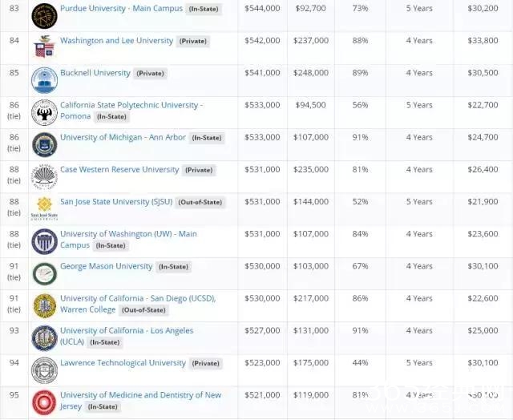Open the George Mason University link

pyautogui.click(x=106, y=266)
